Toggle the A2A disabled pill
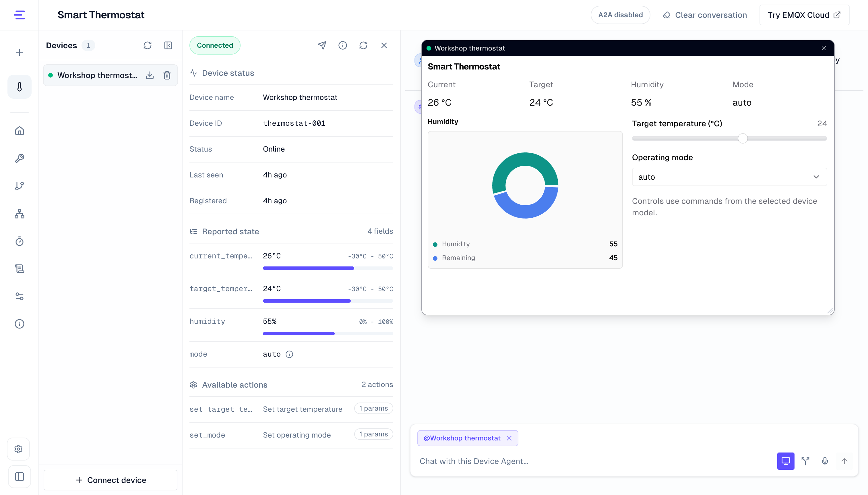 [620, 15]
